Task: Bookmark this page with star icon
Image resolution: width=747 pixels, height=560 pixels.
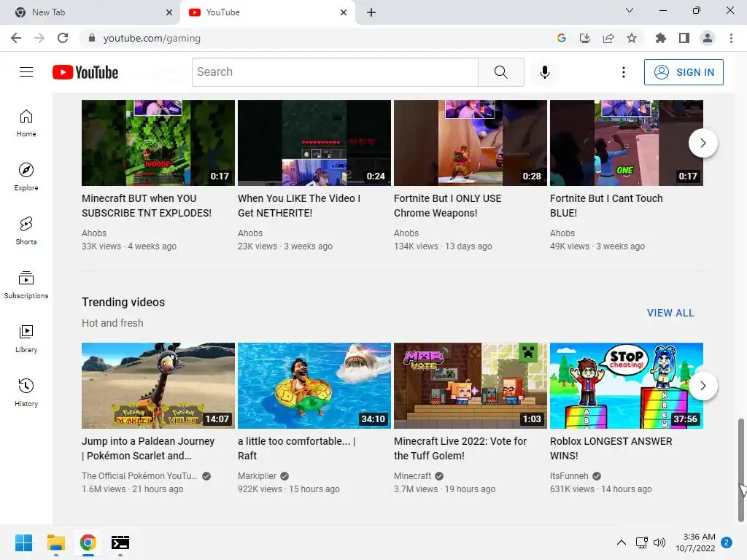Action: (632, 38)
